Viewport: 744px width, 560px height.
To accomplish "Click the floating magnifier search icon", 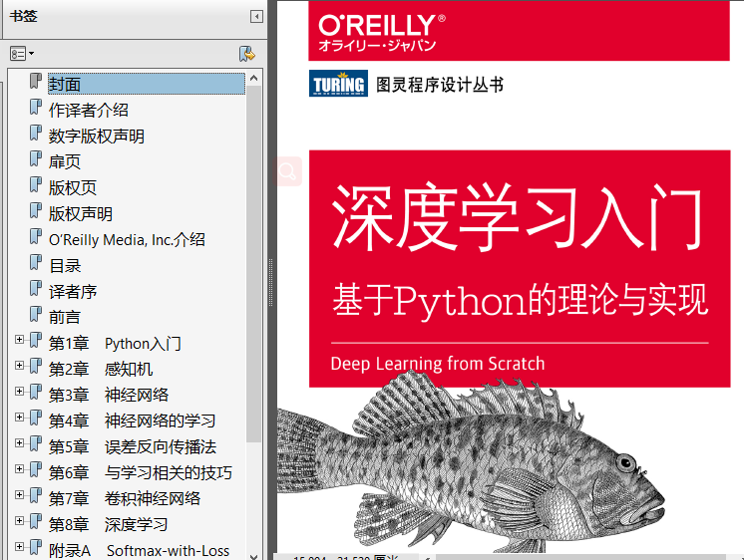I will click(x=287, y=171).
